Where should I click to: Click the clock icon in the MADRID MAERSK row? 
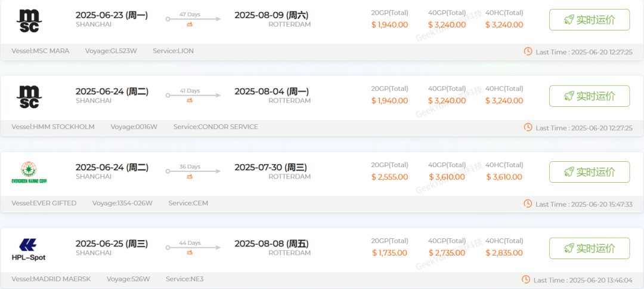coord(526,279)
